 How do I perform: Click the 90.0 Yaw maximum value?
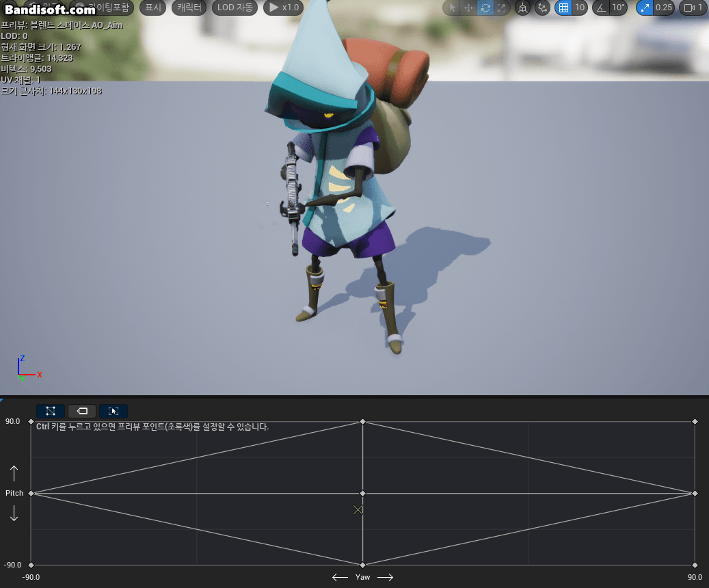[695, 577]
